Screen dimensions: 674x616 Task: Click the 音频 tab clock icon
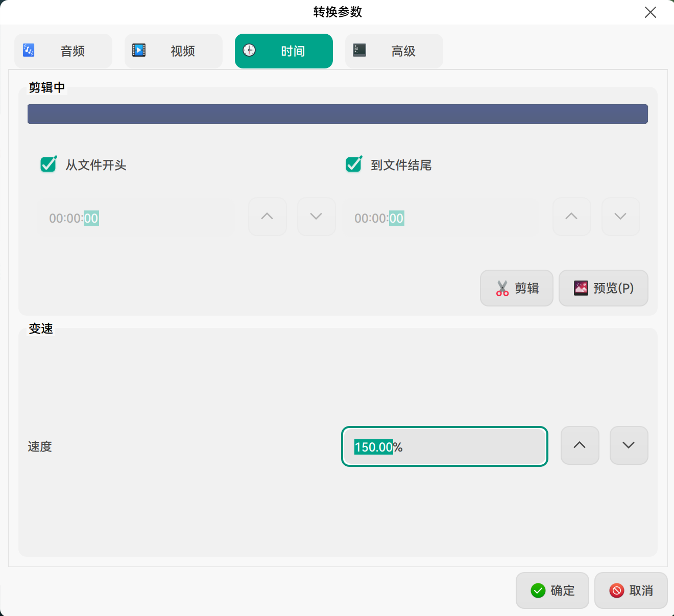click(x=29, y=50)
